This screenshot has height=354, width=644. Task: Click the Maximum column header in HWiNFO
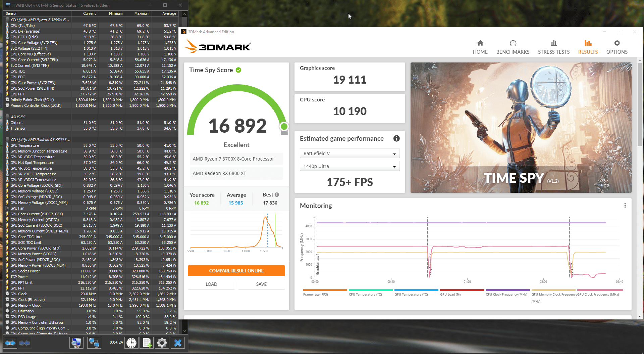(138, 13)
